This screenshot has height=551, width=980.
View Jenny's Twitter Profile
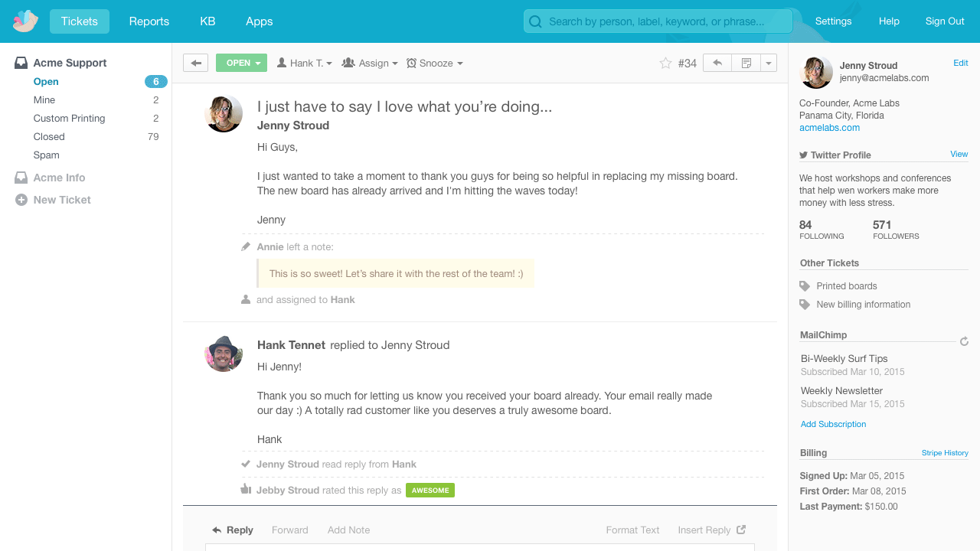(959, 154)
